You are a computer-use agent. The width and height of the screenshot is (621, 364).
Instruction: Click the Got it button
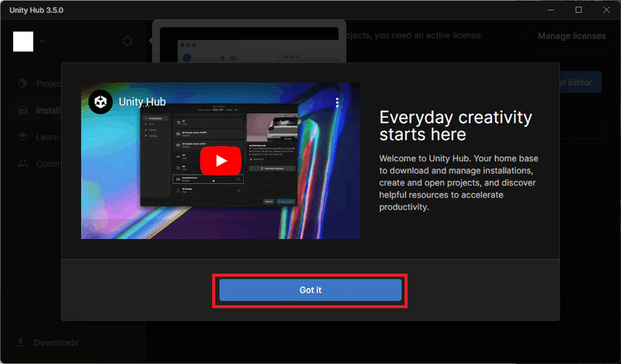(310, 290)
